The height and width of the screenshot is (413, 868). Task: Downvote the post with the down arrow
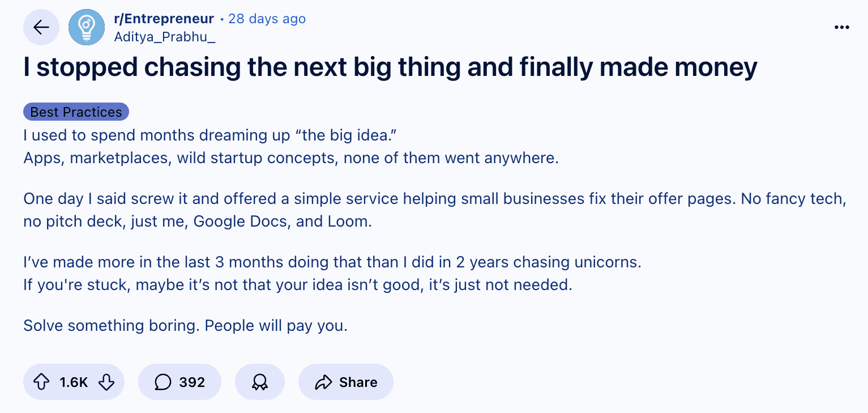pyautogui.click(x=106, y=382)
